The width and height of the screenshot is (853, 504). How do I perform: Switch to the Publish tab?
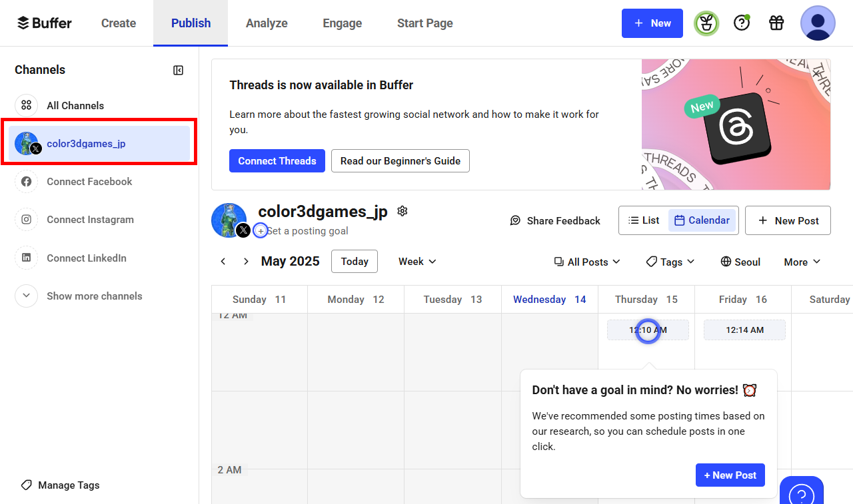[x=191, y=23]
